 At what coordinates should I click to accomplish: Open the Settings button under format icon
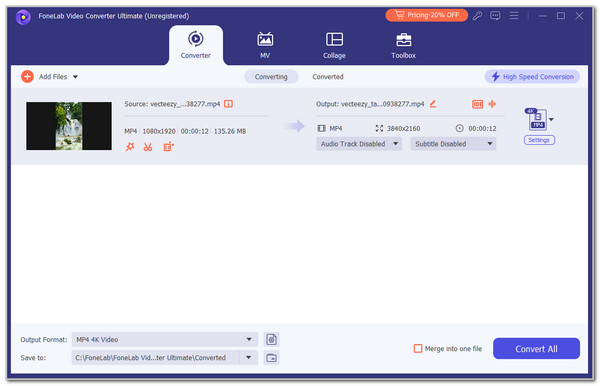click(539, 140)
